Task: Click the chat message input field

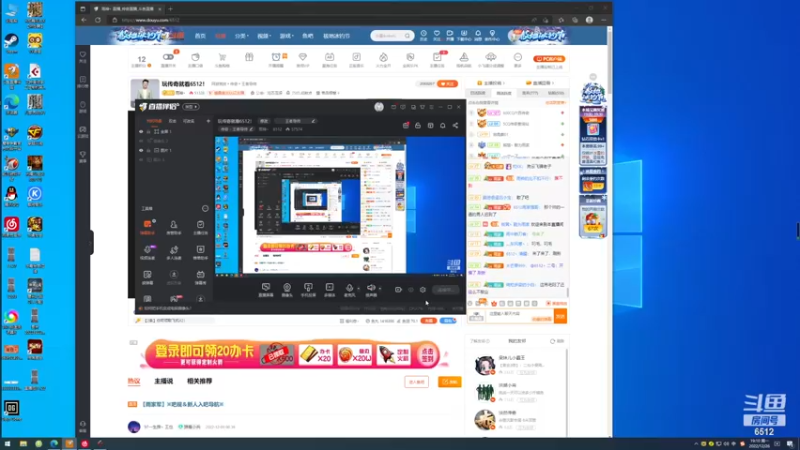Action: coord(519,317)
